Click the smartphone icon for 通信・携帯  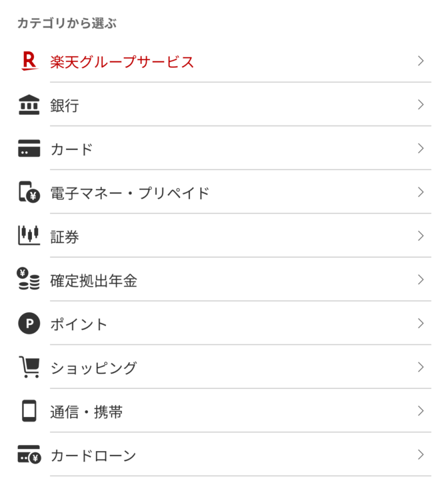coord(29,411)
